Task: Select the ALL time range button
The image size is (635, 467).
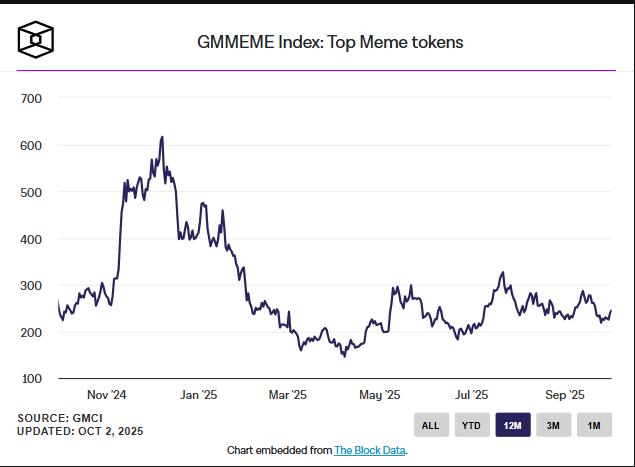Action: click(430, 425)
